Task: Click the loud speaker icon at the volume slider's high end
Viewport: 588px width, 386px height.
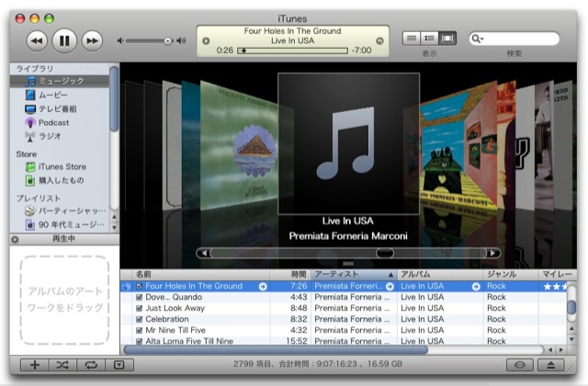Action: point(182,40)
